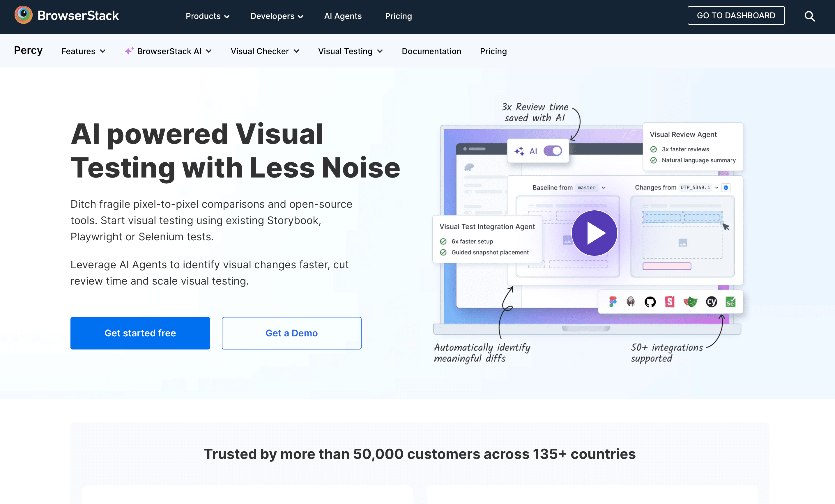
Task: Open AI Agents in the top navigation
Action: pos(343,16)
